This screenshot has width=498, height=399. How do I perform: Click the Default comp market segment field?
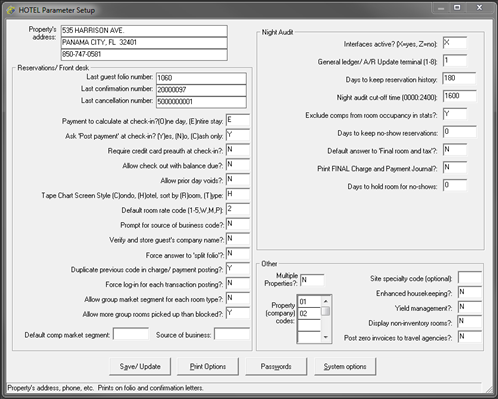click(x=131, y=334)
